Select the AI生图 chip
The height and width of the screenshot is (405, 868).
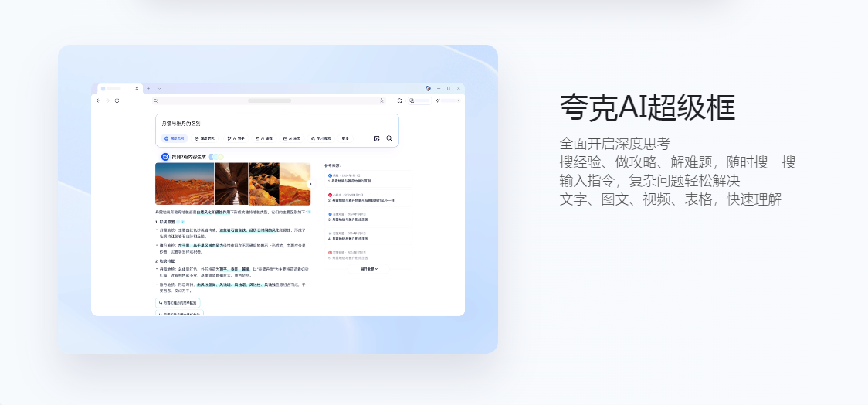click(292, 138)
